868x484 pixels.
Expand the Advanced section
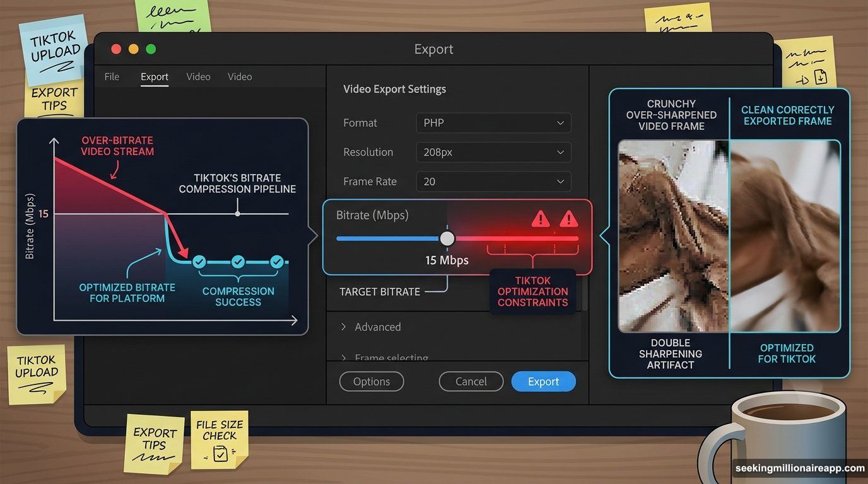(x=372, y=326)
